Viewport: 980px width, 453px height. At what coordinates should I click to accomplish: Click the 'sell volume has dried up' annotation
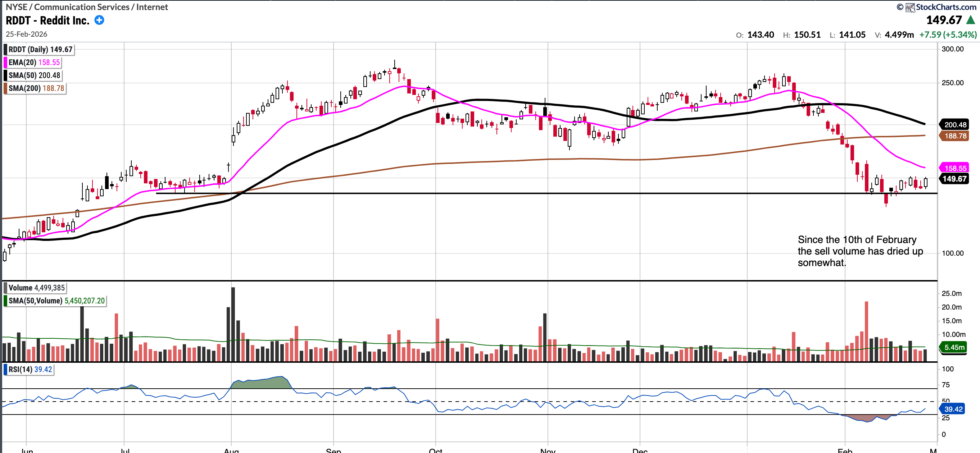pos(860,251)
